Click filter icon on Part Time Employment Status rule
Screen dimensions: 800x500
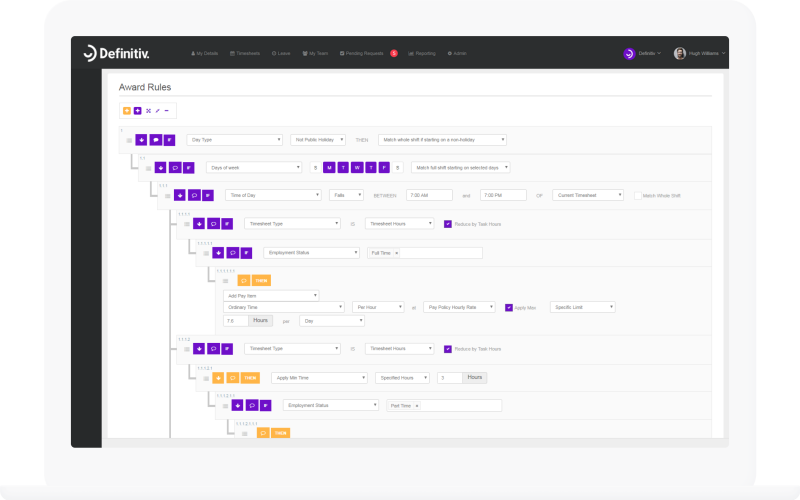[265, 406]
